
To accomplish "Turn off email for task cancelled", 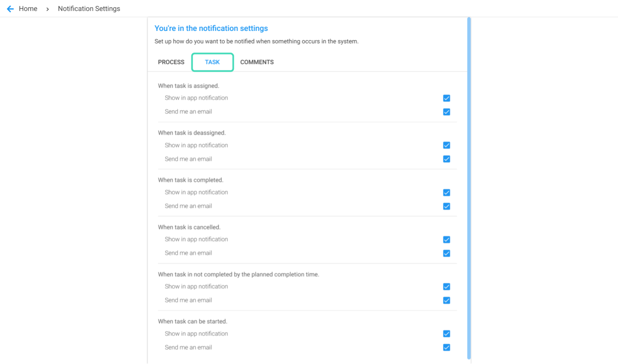I will click(x=447, y=253).
